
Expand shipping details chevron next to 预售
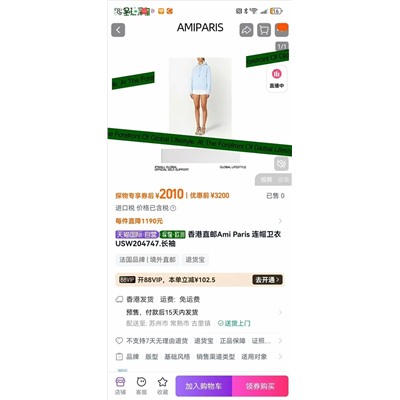280,312
